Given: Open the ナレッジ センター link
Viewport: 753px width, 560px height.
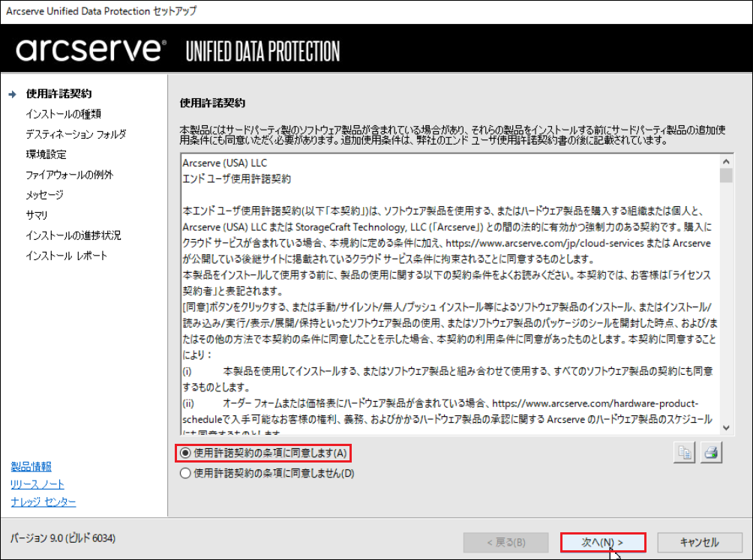Looking at the screenshot, I should [43, 502].
